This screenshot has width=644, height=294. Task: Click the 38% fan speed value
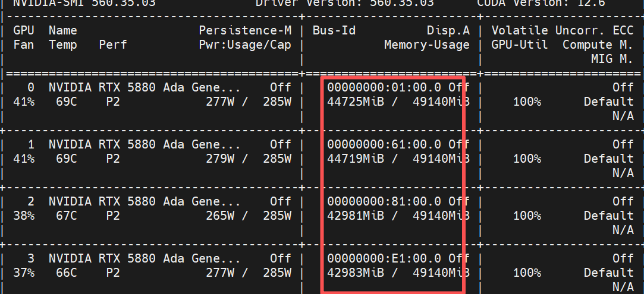click(x=24, y=215)
